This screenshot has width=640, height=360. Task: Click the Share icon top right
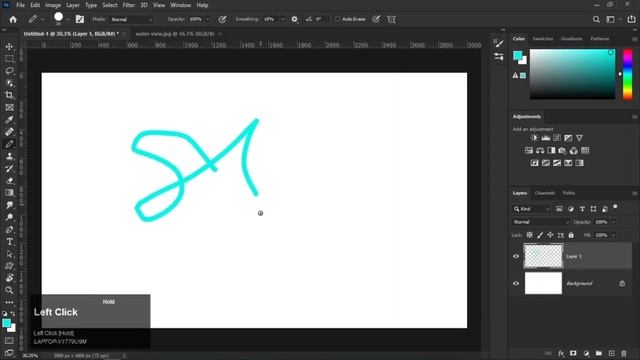click(x=631, y=19)
